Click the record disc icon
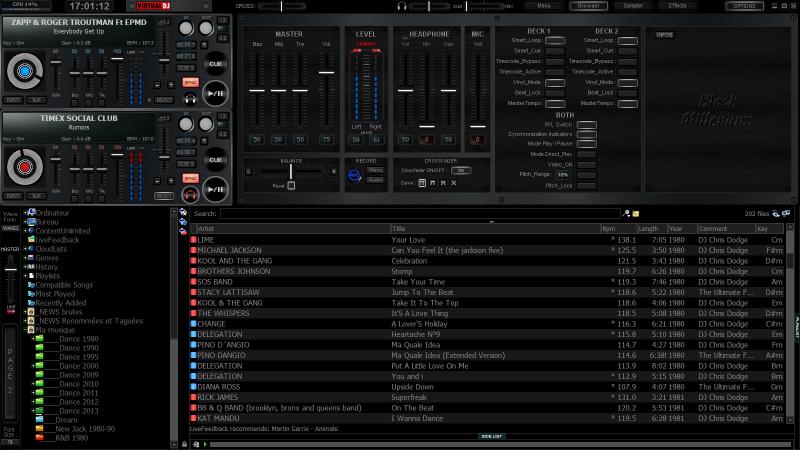The width and height of the screenshot is (800, 450). pos(354,176)
